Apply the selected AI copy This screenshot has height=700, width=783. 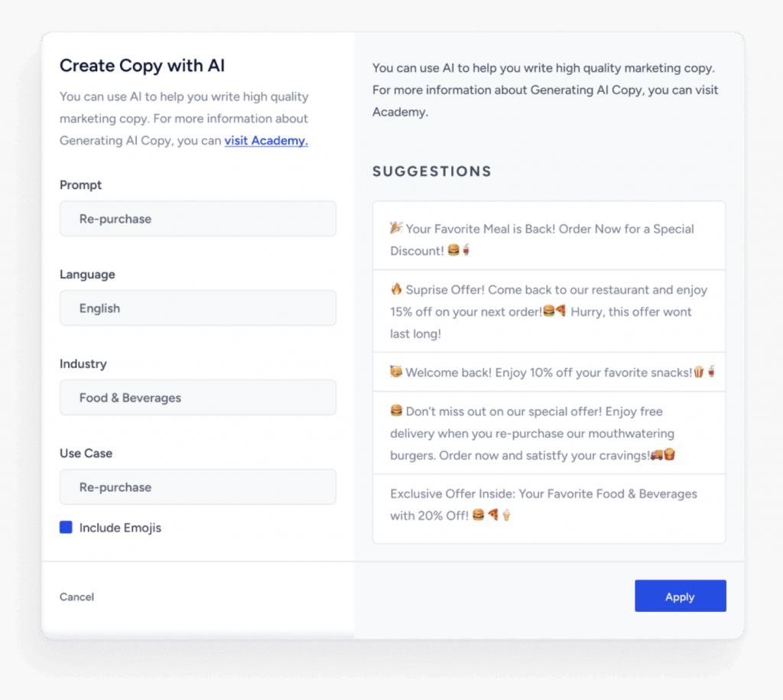(x=680, y=596)
